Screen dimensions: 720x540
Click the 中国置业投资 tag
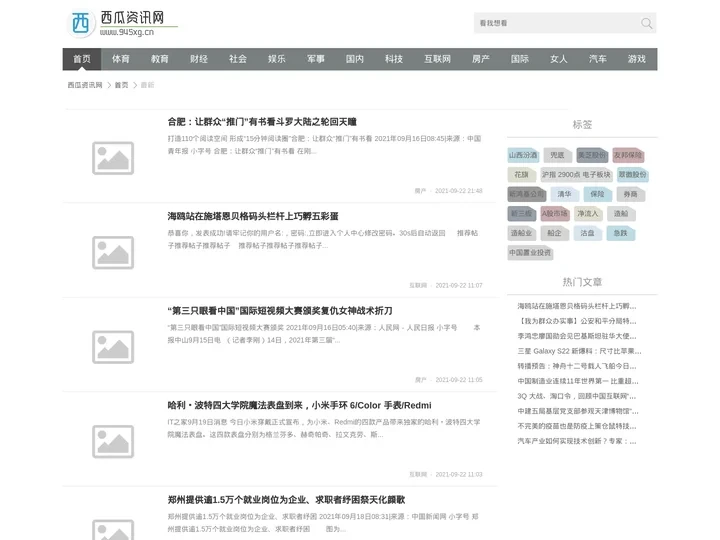530,253
